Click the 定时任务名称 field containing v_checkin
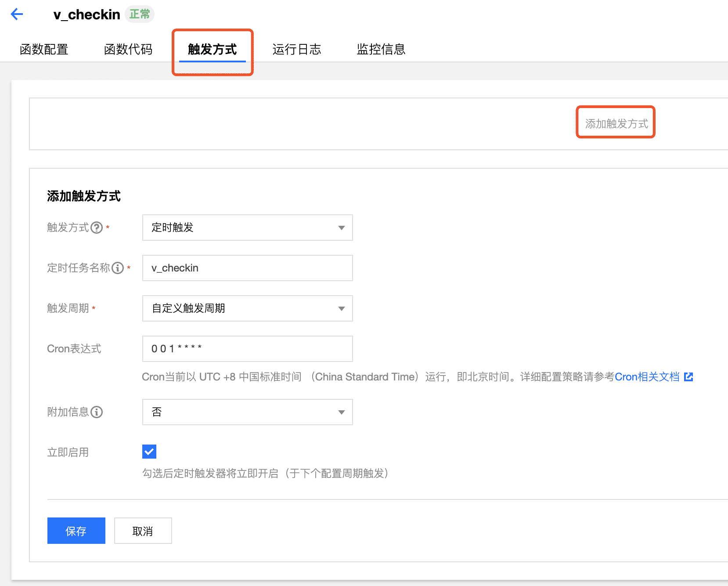The image size is (728, 586). click(247, 268)
